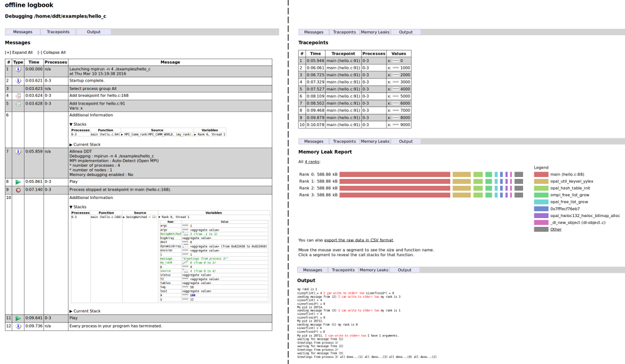Click red main (hello.c:88) legend swatch

(x=541, y=174)
